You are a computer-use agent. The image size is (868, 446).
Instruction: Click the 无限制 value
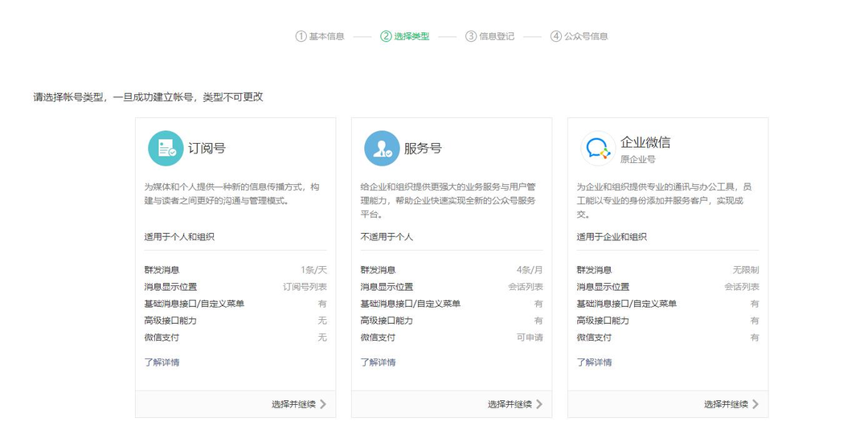(746, 270)
